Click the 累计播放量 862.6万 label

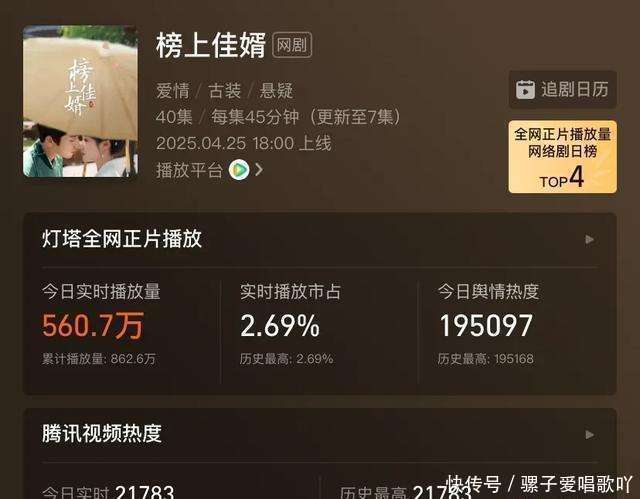click(99, 359)
